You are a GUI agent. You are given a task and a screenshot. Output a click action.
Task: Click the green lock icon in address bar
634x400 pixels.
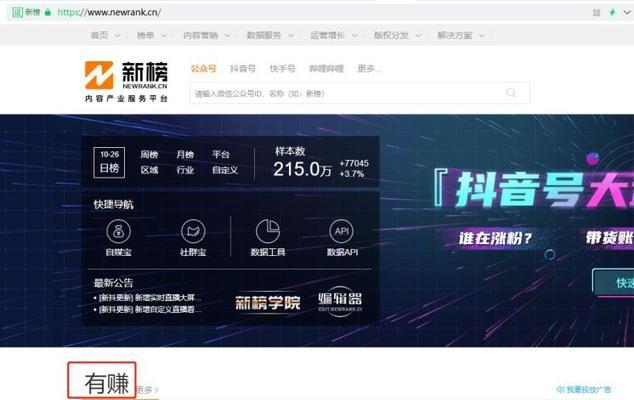[x=48, y=12]
